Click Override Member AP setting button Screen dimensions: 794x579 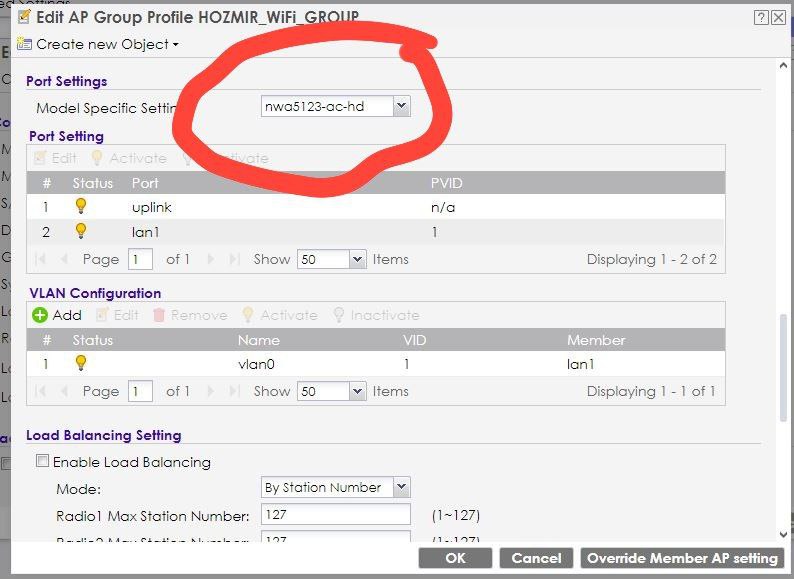click(x=682, y=558)
